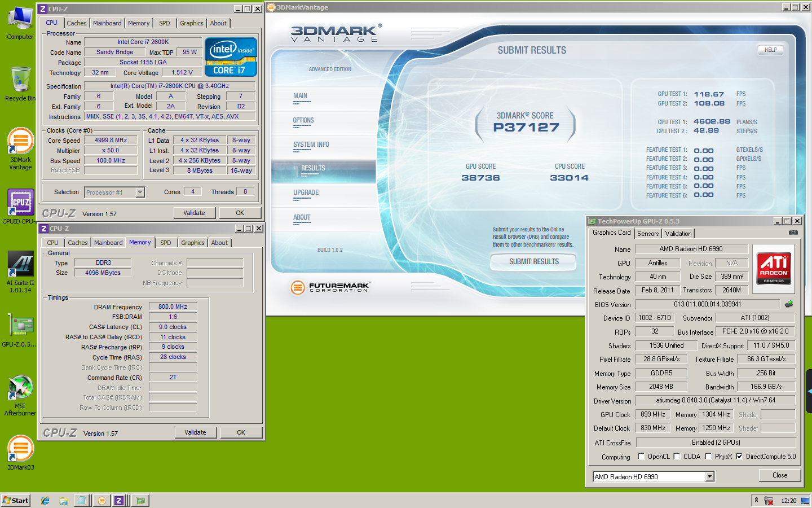
Task: Click the HELP button in 3DMark Vantage
Action: (x=770, y=50)
